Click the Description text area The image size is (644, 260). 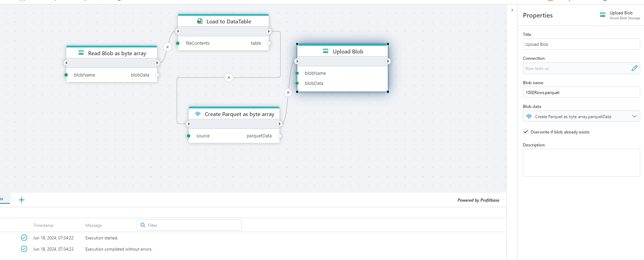click(x=581, y=163)
